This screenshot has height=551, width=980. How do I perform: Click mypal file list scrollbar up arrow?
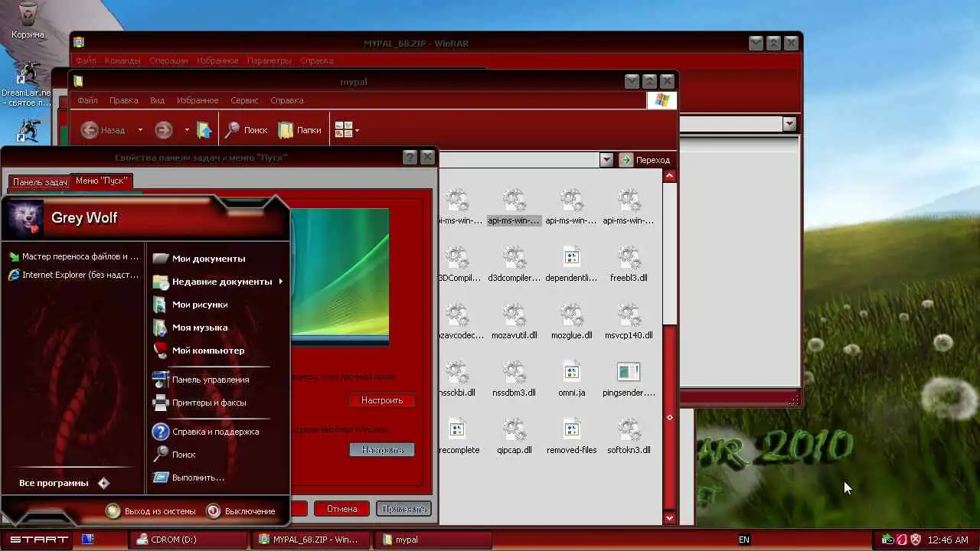click(x=669, y=176)
